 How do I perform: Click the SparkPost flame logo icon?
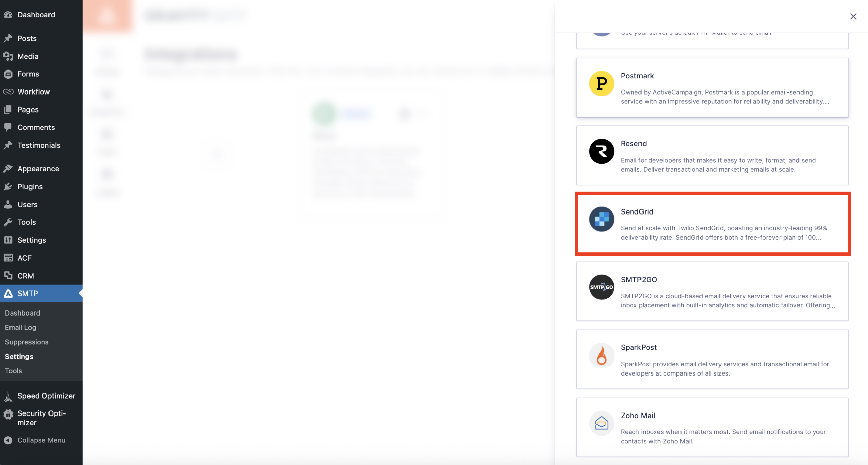pos(601,355)
